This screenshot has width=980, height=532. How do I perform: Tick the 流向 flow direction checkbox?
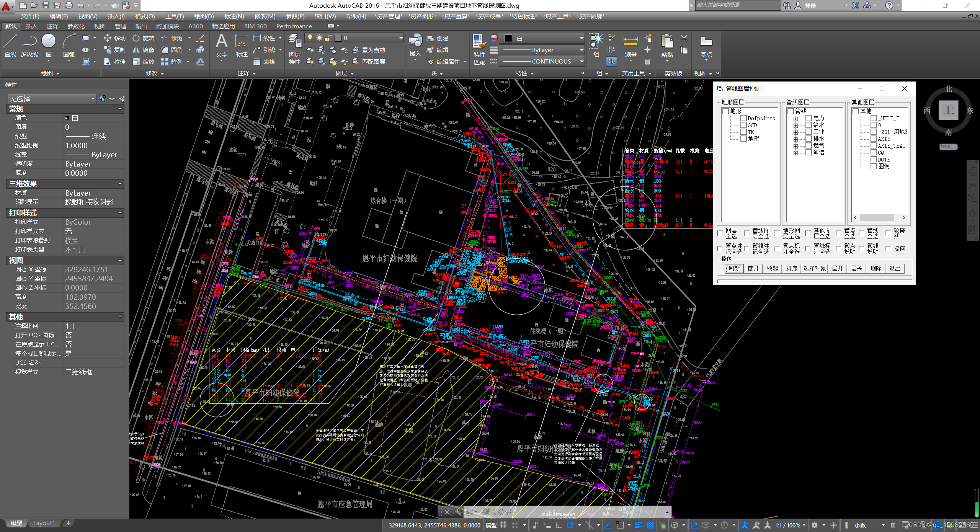pyautogui.click(x=889, y=249)
